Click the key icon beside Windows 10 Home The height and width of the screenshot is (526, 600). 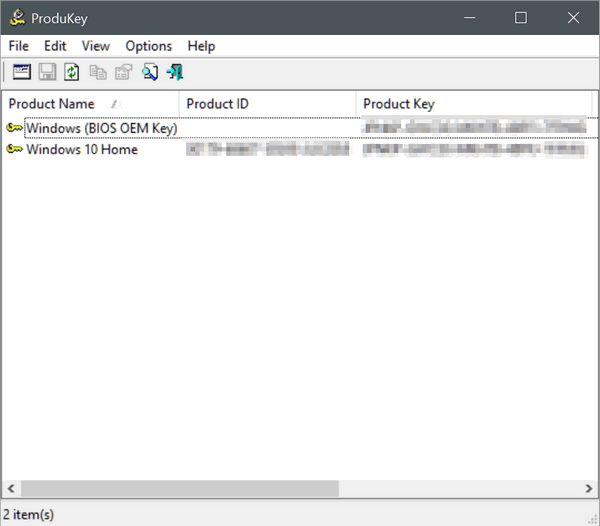(x=15, y=149)
